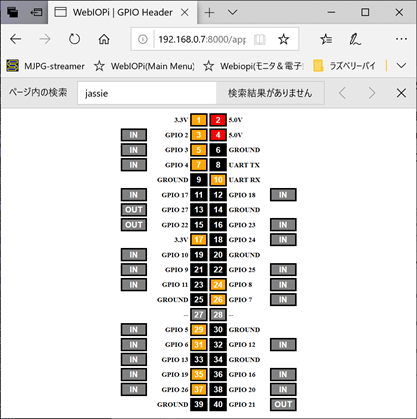
Task: Expand the favorites bar overflow chevron
Action: point(402,66)
